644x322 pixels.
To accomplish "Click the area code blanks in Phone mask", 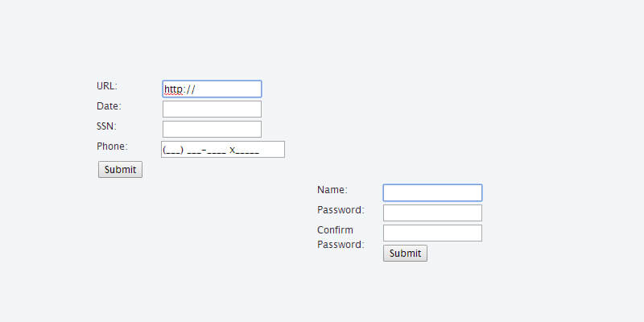I will tap(173, 150).
